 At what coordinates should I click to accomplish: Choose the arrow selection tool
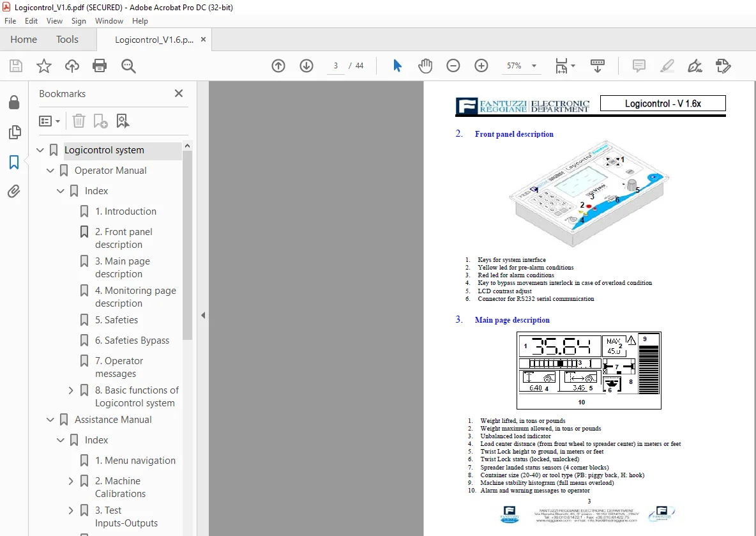(397, 66)
